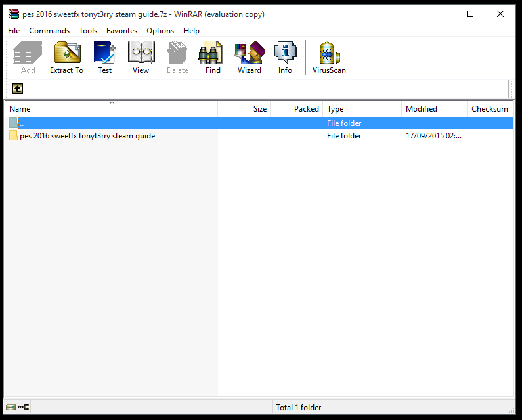Screen dimensions: 522x420
Task: Sort list by Packed column
Action: coord(296,108)
